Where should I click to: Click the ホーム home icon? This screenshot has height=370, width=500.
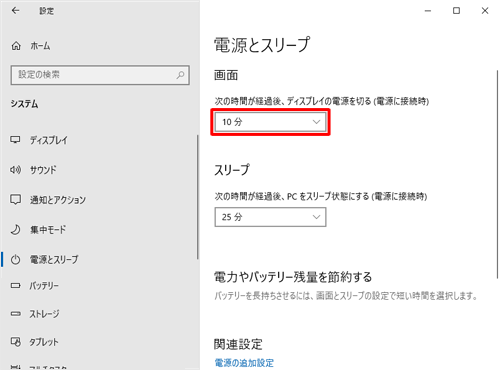tap(16, 46)
